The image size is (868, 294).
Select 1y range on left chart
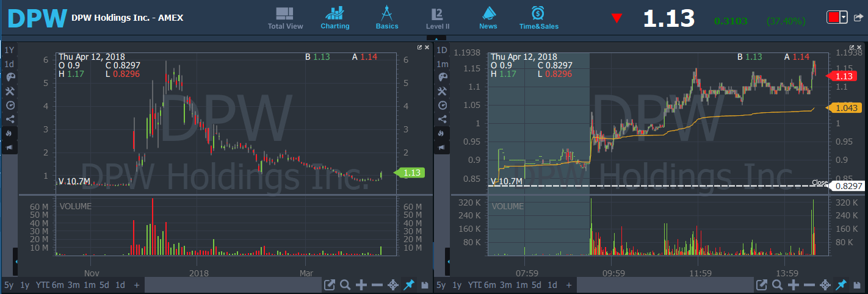tap(24, 285)
